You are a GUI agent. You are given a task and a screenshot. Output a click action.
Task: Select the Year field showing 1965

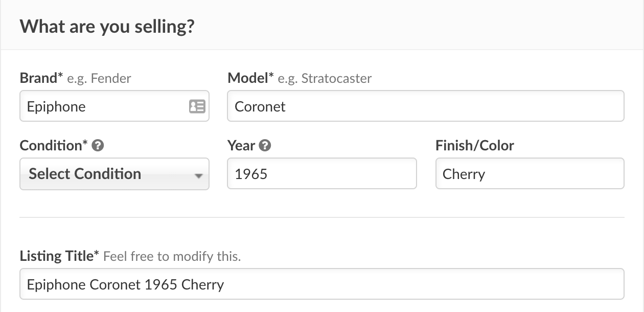pos(321,174)
